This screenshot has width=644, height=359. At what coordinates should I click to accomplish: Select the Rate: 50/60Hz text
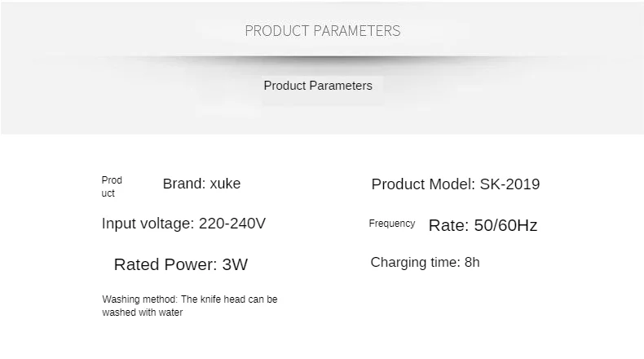pos(483,225)
